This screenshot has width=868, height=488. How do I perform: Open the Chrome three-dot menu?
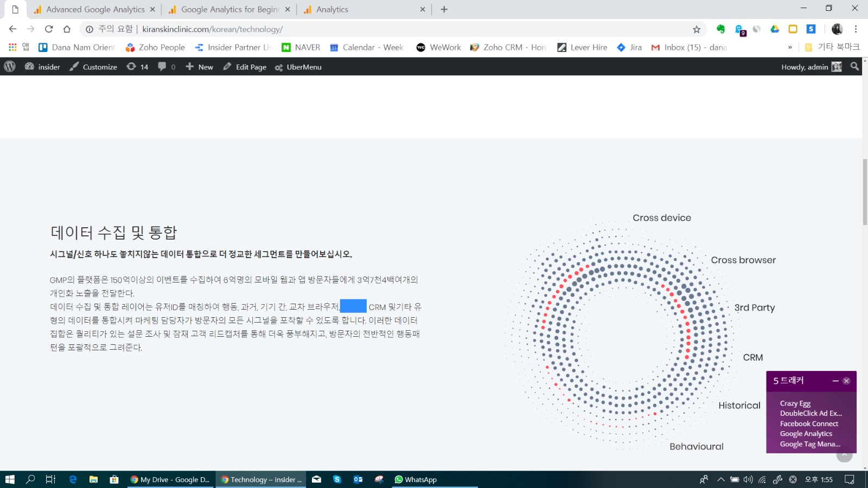pyautogui.click(x=856, y=29)
